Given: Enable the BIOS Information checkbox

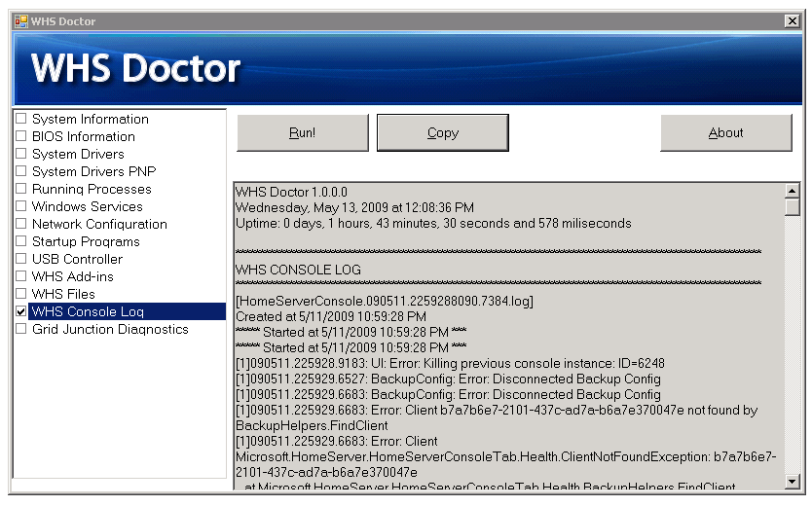Looking at the screenshot, I should (21, 136).
